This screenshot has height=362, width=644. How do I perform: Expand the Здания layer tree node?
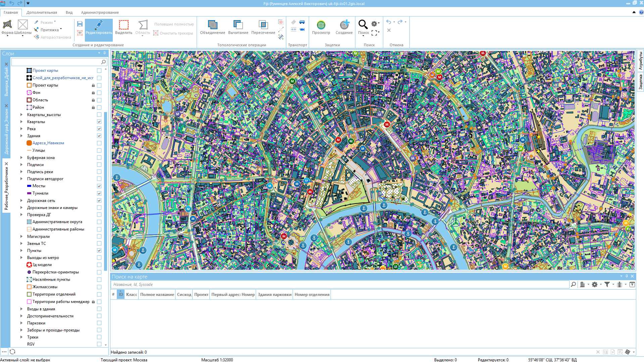21,136
